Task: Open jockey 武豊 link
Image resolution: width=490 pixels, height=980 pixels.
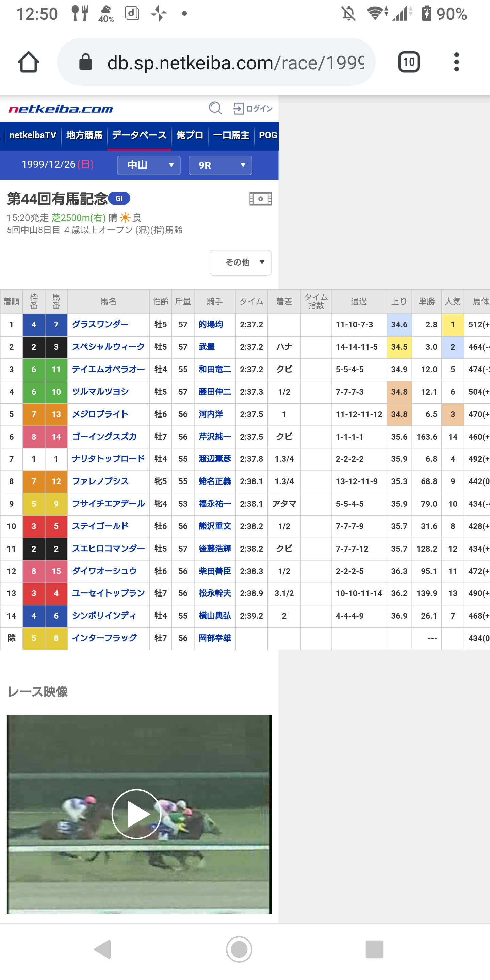Action: (x=207, y=347)
